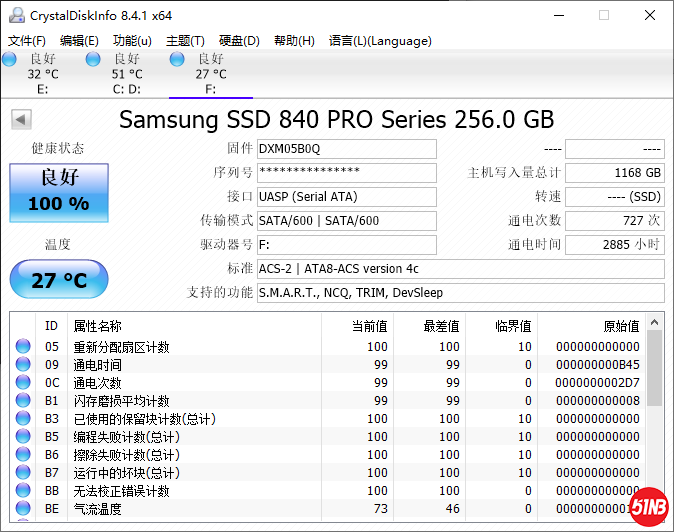The height and width of the screenshot is (532, 674).
Task: Open the 硬盘(D) menu
Action: coord(239,41)
